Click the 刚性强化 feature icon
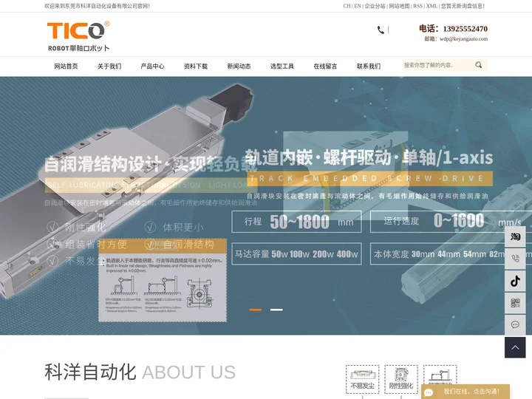 [401, 379]
